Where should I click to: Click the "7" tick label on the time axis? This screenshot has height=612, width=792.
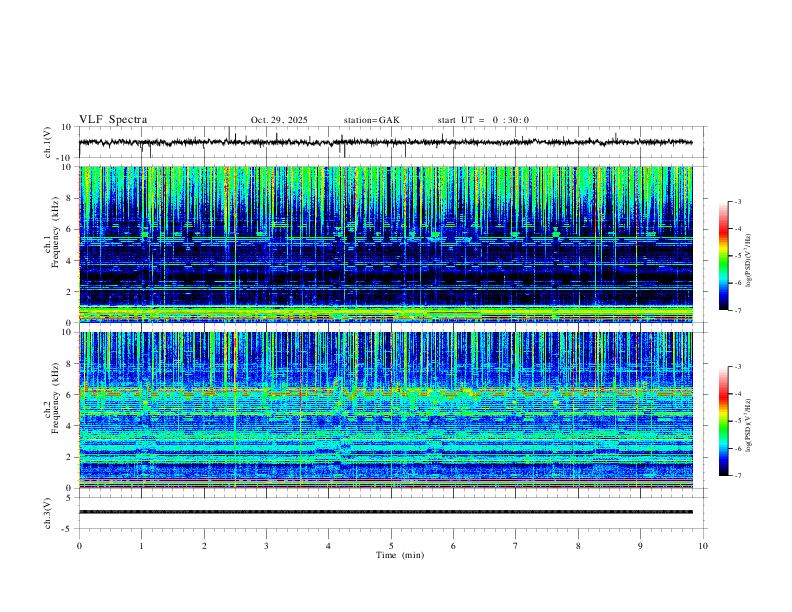pos(516,546)
